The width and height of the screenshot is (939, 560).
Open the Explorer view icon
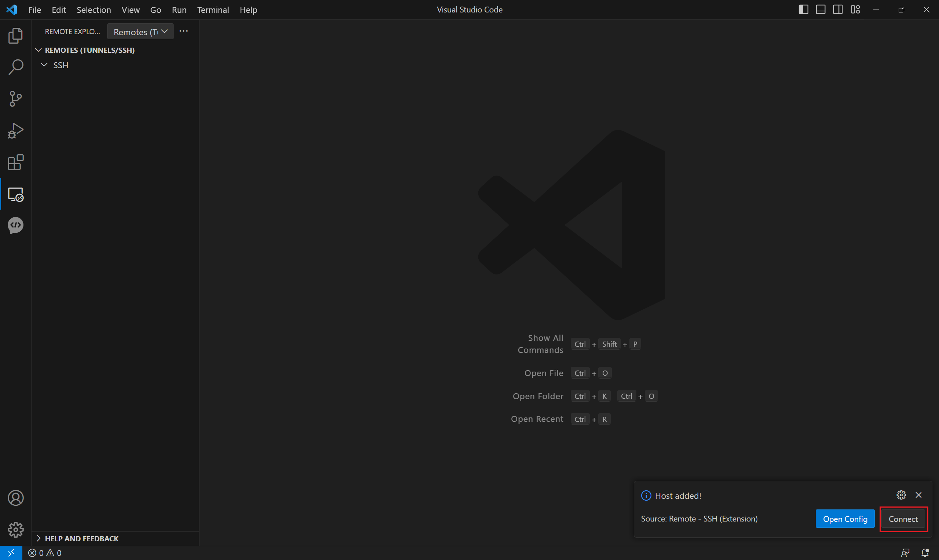click(x=15, y=36)
